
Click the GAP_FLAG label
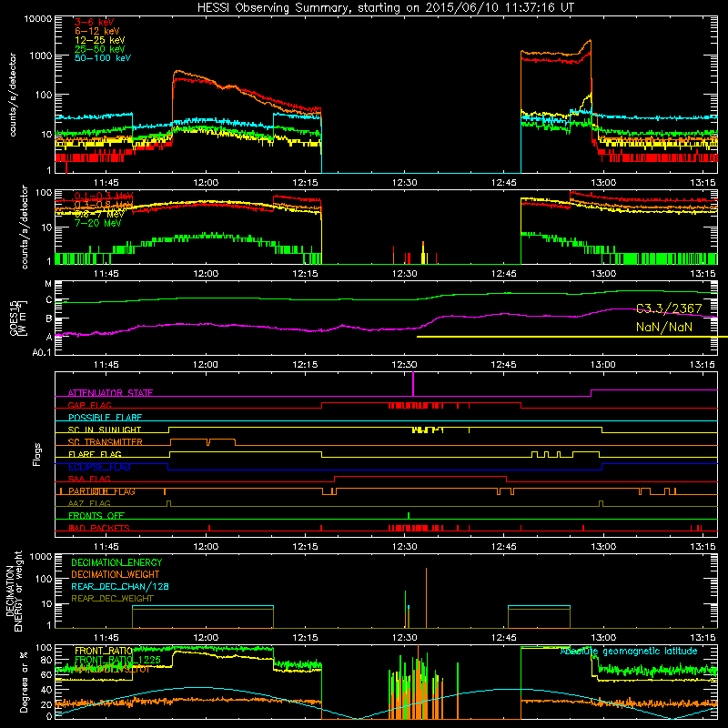89,405
